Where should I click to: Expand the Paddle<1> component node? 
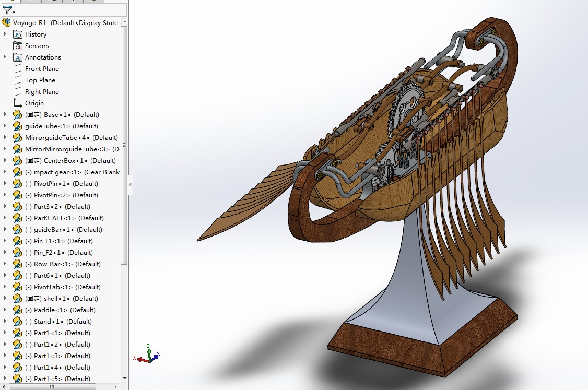5,310
